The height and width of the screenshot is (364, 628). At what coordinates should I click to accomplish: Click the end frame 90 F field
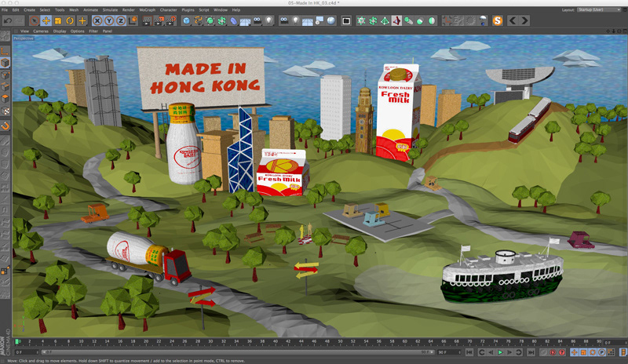[449, 352]
